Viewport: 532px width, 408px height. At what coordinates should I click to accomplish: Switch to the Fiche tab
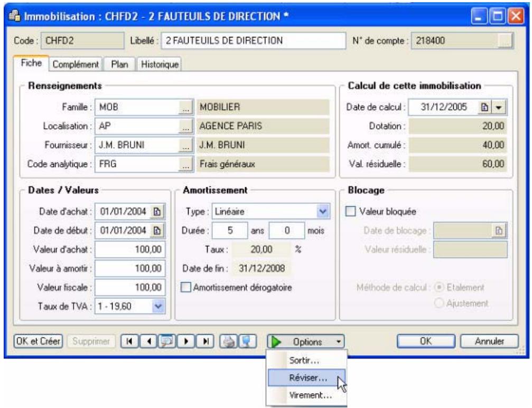click(x=31, y=63)
